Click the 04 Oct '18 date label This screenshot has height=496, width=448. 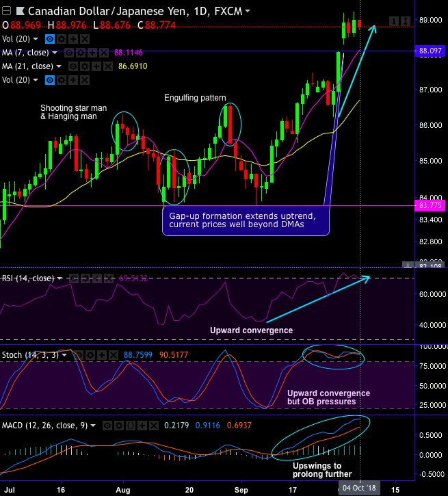point(359,488)
